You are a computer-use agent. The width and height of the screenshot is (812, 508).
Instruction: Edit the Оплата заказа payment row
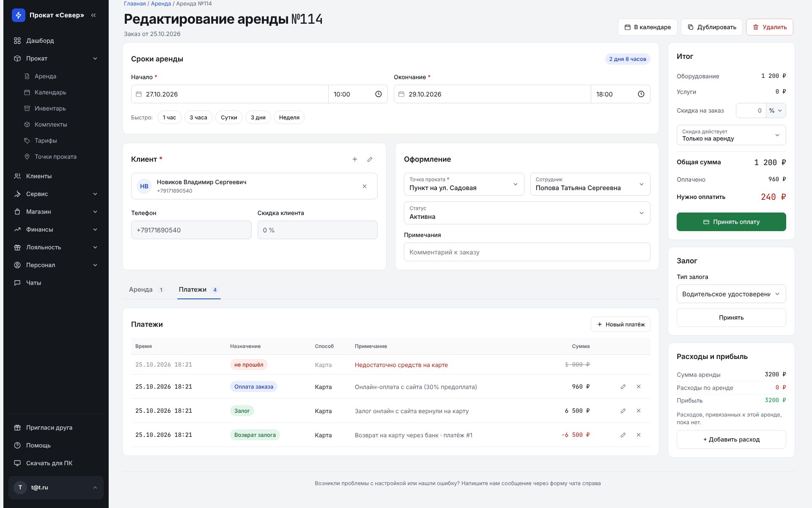[623, 387]
